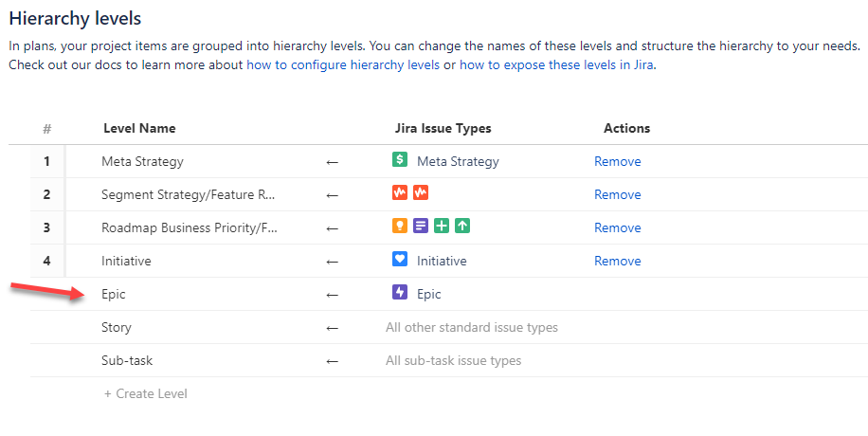Viewport: 868px width, 436px height.
Task: Click the orange lightbulb issue type icon
Action: click(x=400, y=227)
